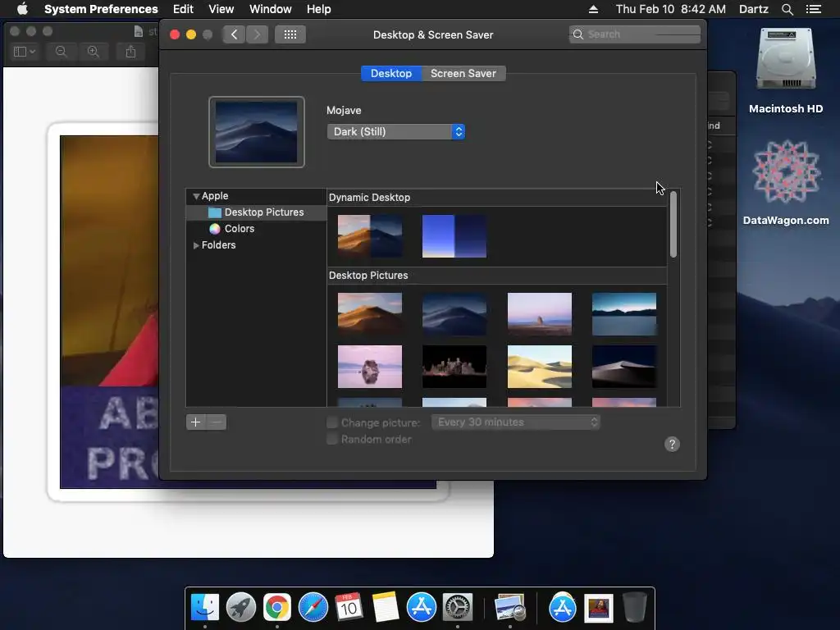Launch Safari from the Dock
The image size is (840, 630).
[313, 608]
